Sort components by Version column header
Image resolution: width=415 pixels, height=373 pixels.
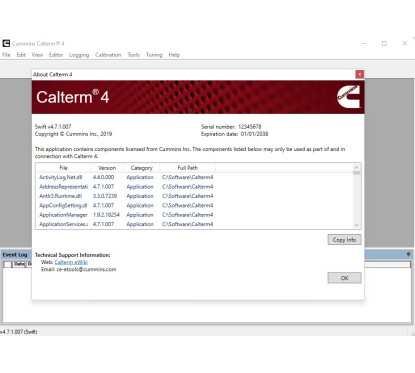107,168
